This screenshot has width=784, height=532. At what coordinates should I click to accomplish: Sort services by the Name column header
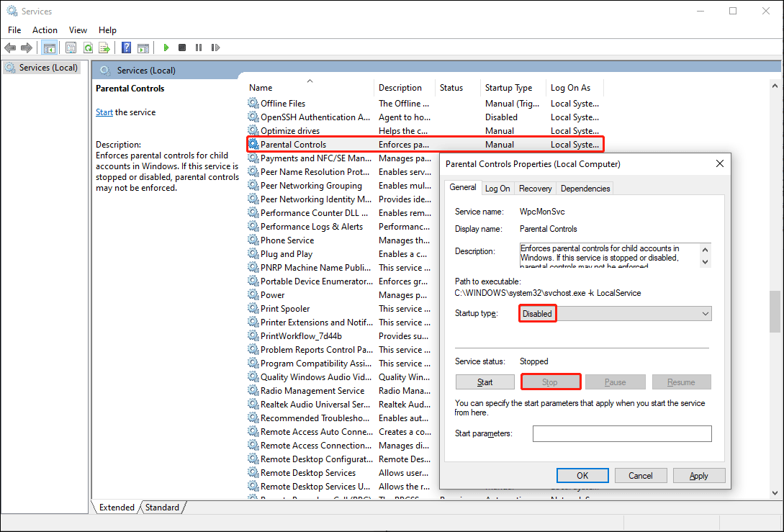[x=310, y=88]
